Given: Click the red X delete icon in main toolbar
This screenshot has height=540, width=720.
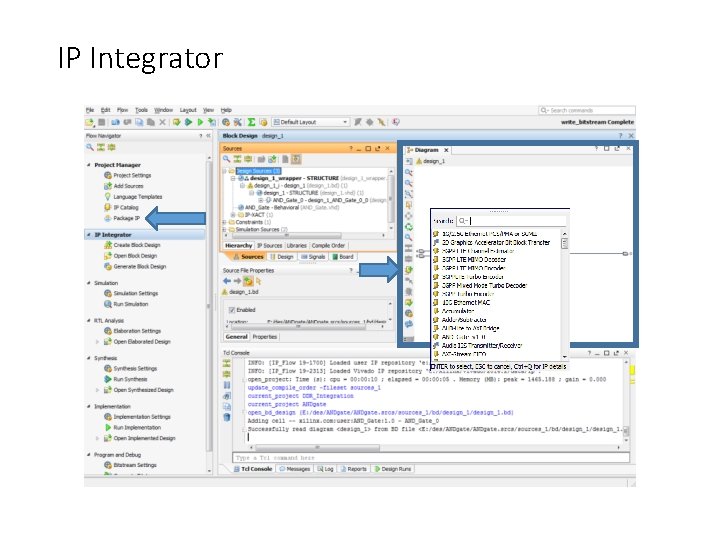Looking at the screenshot, I should (162, 122).
